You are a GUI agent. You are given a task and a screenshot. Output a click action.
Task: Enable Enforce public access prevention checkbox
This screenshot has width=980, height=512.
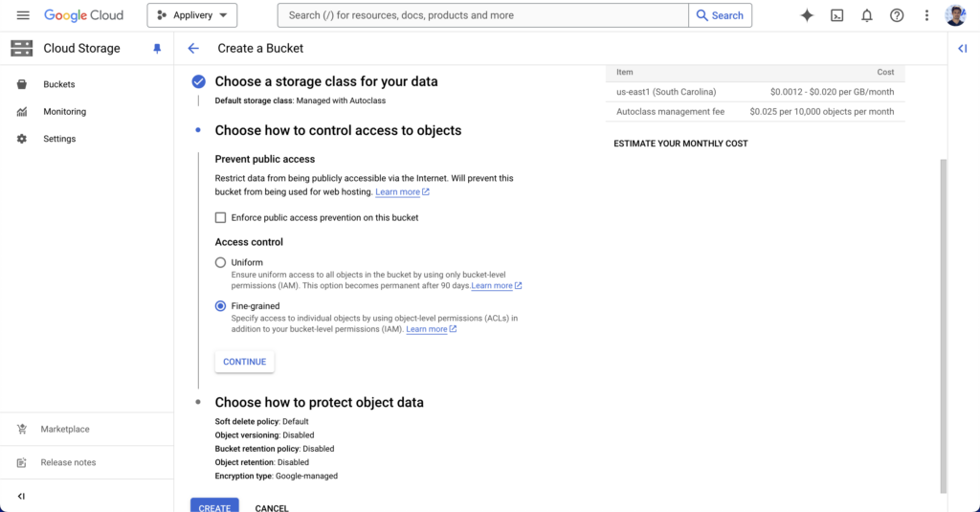pyautogui.click(x=221, y=217)
